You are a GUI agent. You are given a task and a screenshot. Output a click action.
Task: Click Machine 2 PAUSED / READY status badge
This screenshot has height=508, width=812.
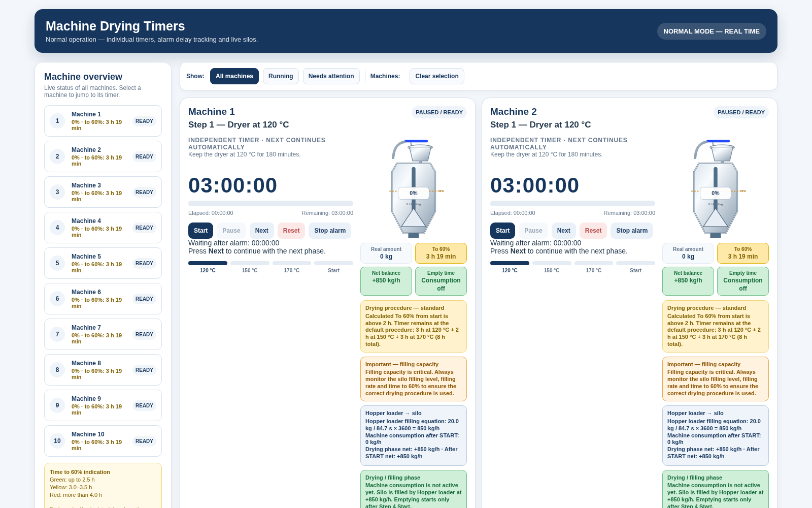[x=741, y=112]
